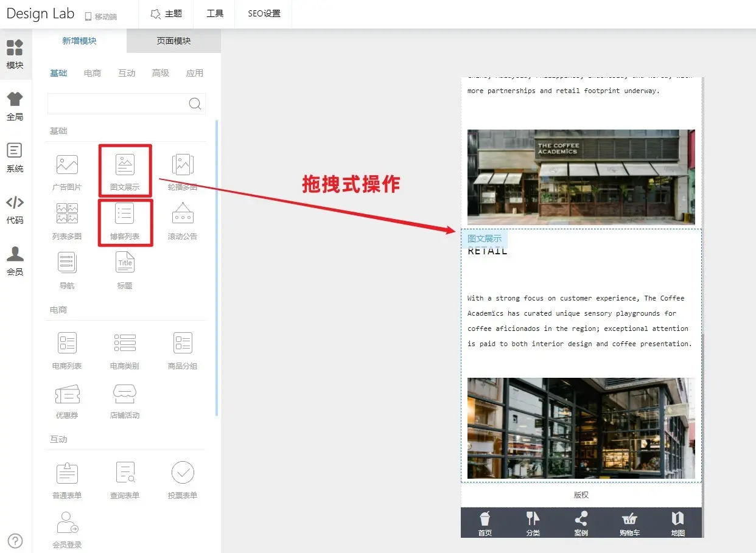
Task: Add the 优惠券 coupon module
Action: [x=67, y=395]
